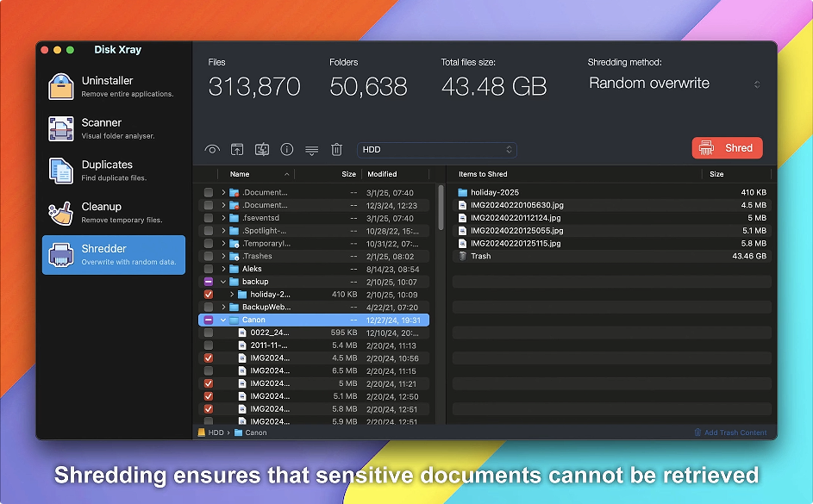This screenshot has height=504, width=813.
Task: Click the list filter lines icon
Action: (x=311, y=151)
